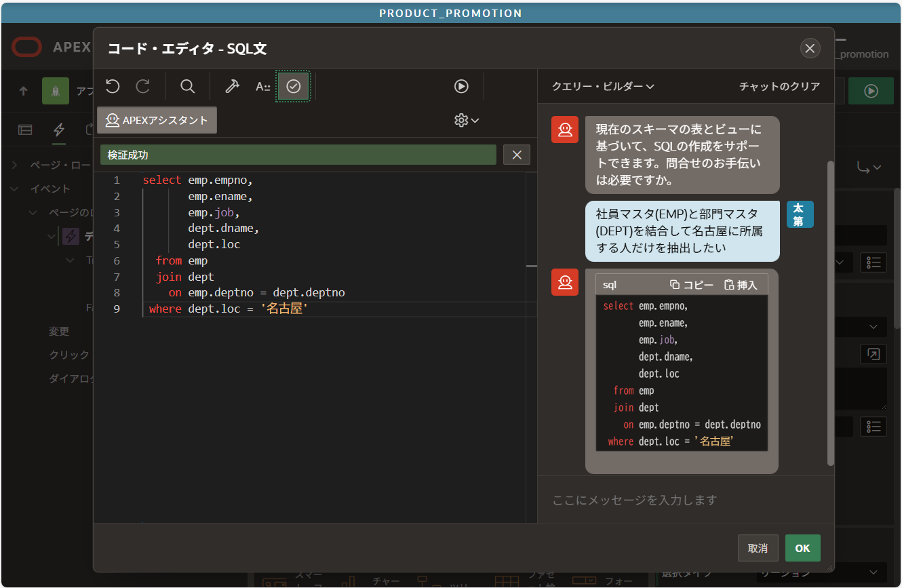The height and width of the screenshot is (588, 902).
Task: Click the autocomplete A icon
Action: pyautogui.click(x=262, y=86)
